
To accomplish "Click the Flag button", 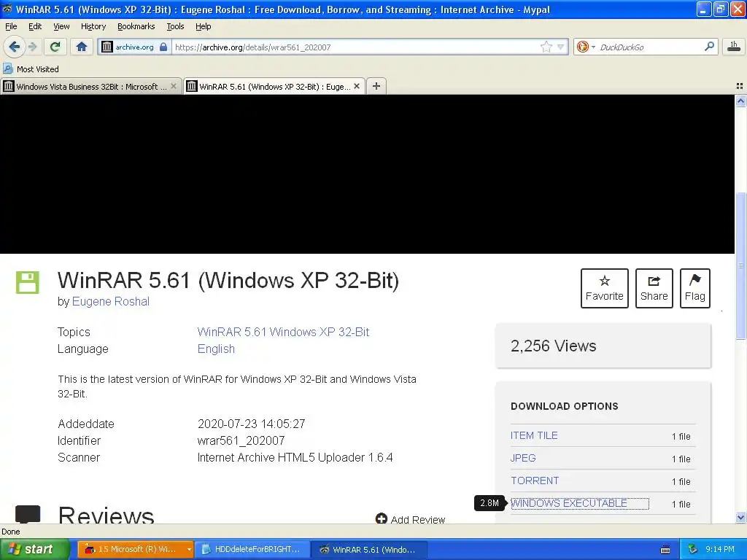I will 695,288.
